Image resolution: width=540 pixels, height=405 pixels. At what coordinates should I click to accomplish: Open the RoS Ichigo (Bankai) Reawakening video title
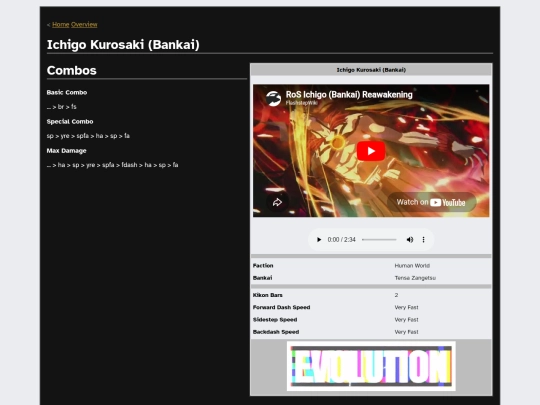[349, 94]
